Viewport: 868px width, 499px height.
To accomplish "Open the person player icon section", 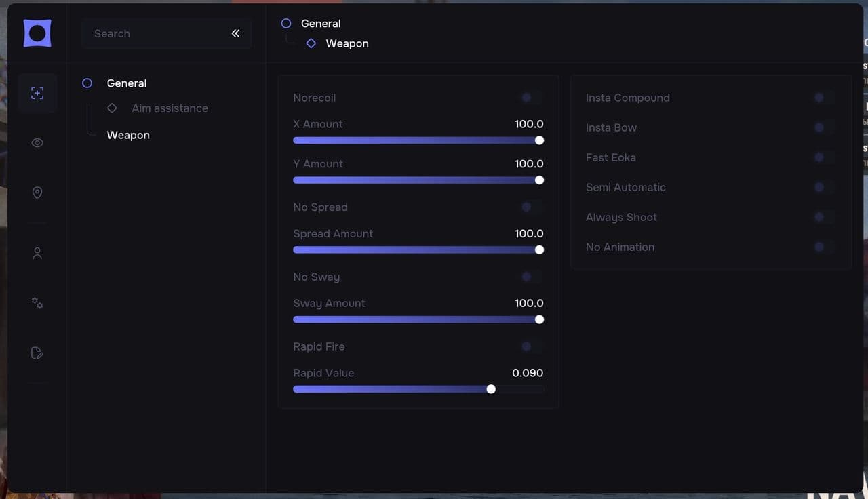I will click(x=37, y=253).
